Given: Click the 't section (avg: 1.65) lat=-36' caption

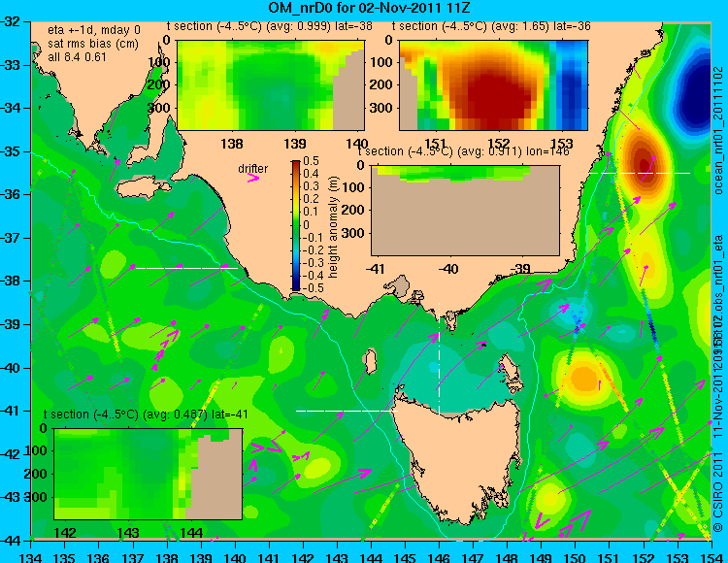Looking at the screenshot, I should click(x=491, y=26).
